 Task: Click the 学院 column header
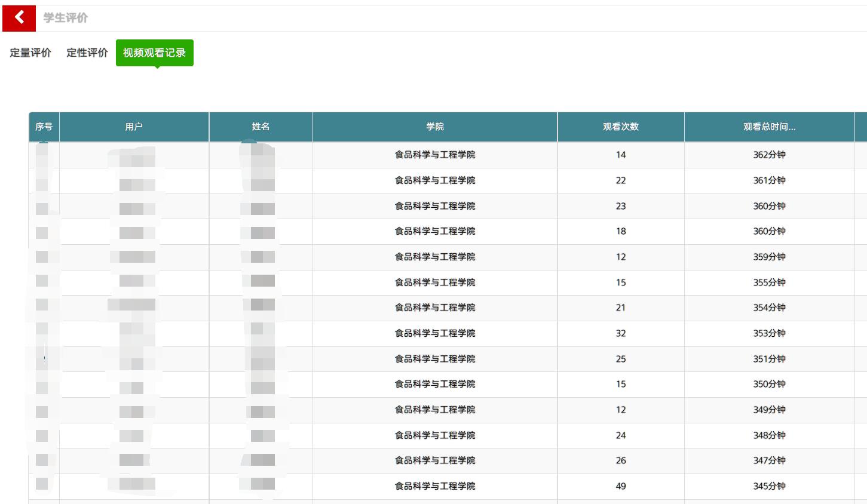[435, 127]
